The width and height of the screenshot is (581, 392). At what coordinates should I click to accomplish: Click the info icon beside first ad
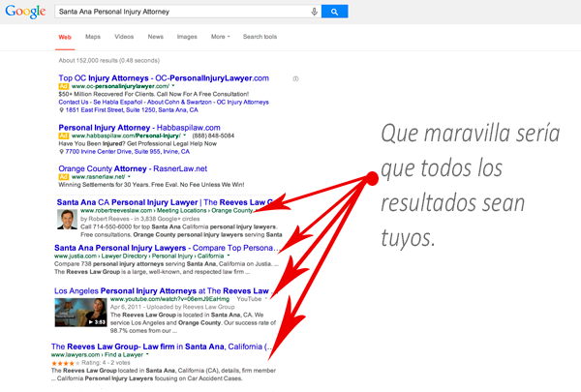point(295,78)
